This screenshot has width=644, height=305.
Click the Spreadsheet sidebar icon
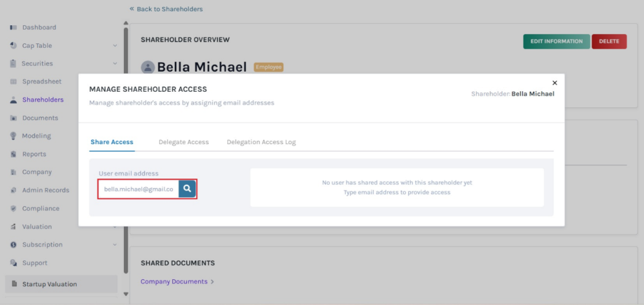coord(13,82)
